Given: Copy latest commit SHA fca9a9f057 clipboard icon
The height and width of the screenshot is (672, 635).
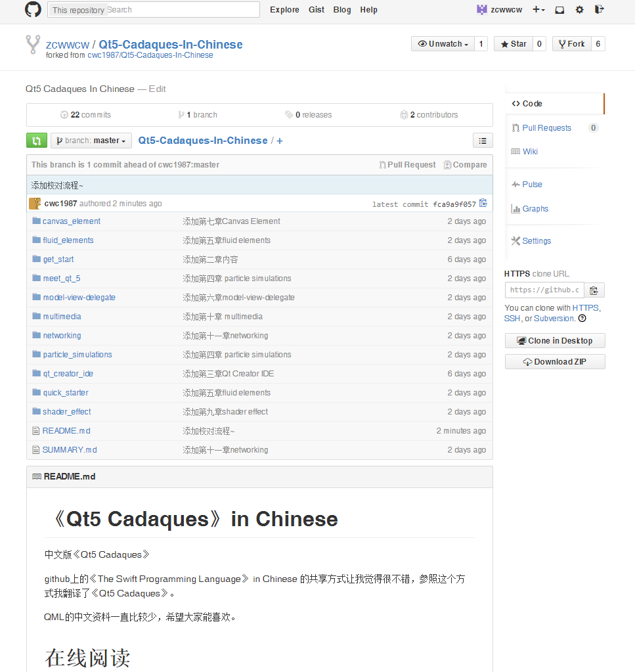Looking at the screenshot, I should (483, 203).
